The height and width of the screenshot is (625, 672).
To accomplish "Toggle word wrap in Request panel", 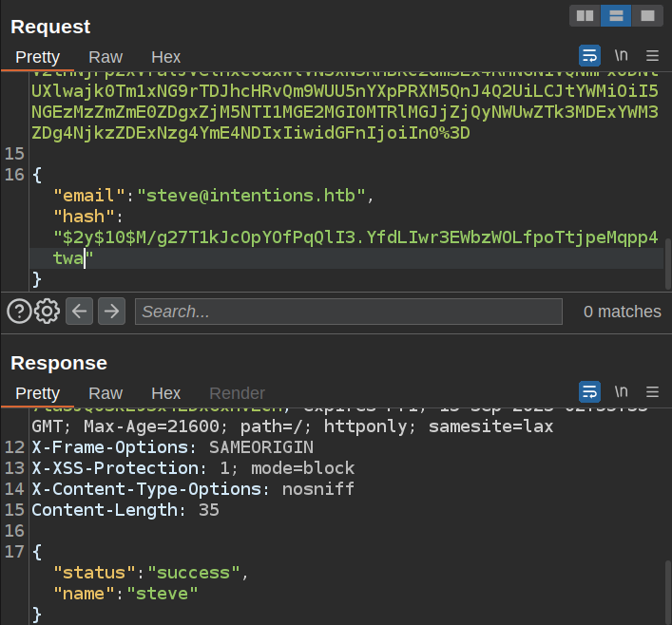I will pyautogui.click(x=589, y=55).
